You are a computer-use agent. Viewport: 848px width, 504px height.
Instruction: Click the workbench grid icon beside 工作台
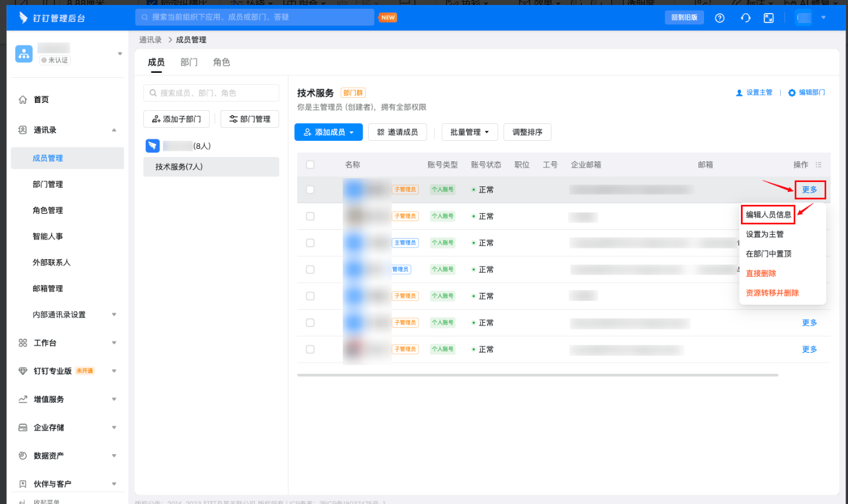23,343
